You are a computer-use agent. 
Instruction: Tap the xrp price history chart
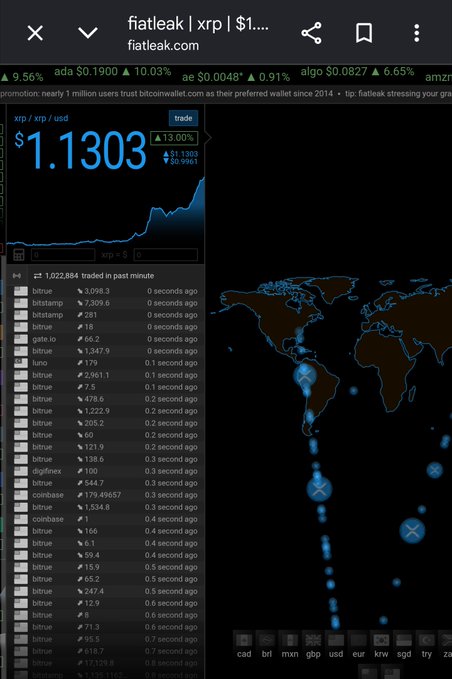pyautogui.click(x=106, y=212)
